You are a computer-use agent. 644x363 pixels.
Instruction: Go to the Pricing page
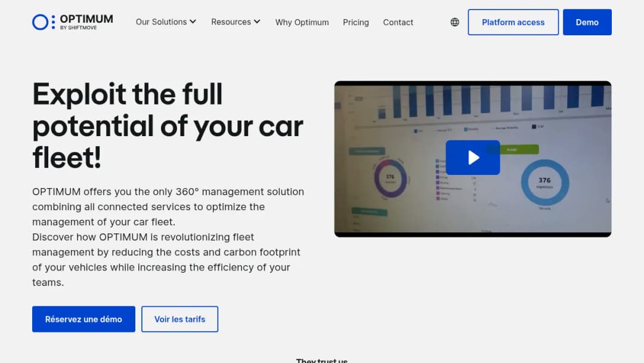355,22
